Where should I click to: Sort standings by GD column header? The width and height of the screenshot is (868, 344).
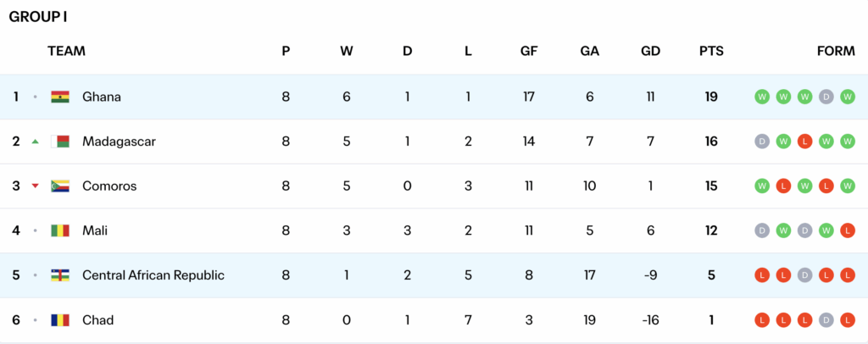(x=650, y=51)
